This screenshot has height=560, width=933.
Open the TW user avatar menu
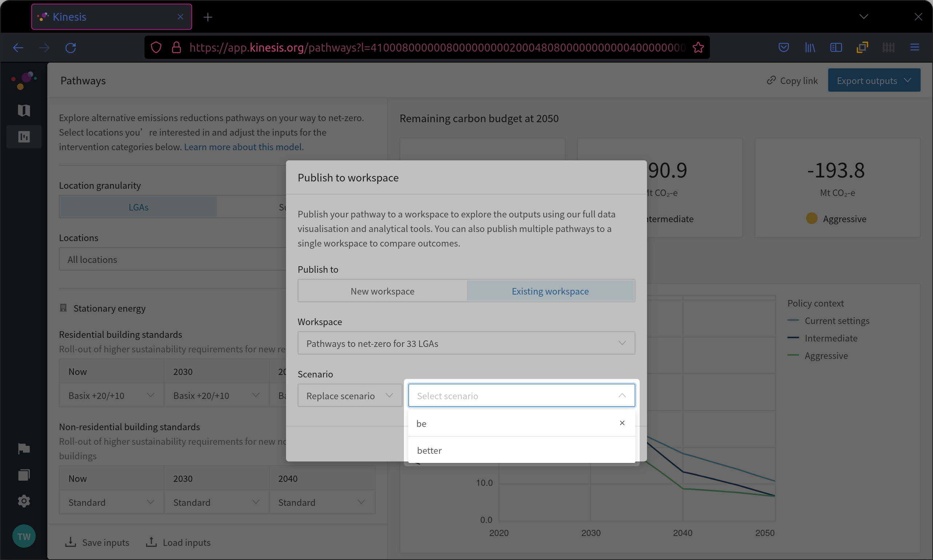(24, 536)
